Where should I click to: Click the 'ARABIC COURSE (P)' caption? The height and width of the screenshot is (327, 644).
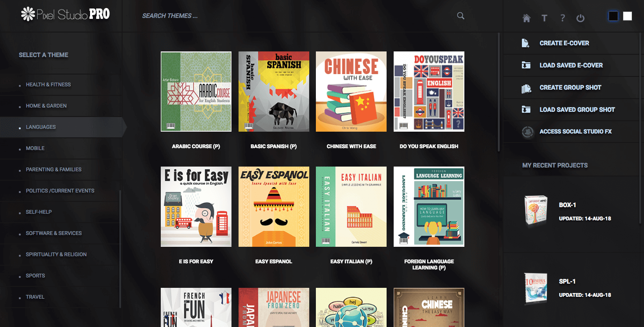coord(196,146)
